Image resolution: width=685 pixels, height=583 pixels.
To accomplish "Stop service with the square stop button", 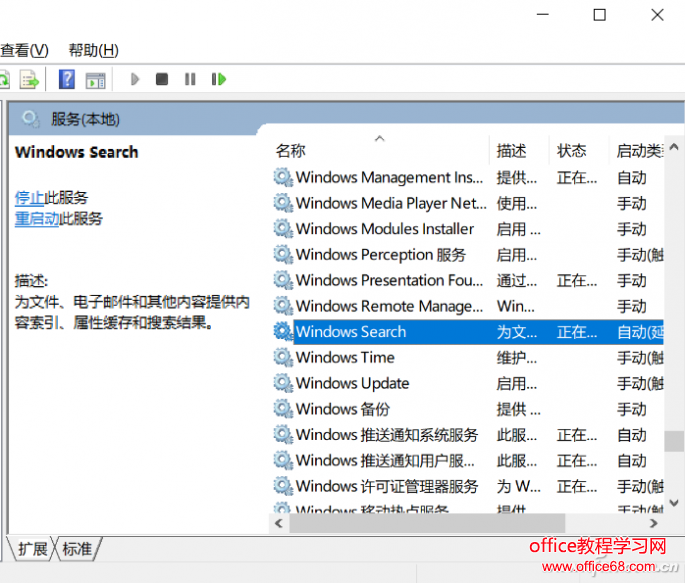I will (x=162, y=79).
